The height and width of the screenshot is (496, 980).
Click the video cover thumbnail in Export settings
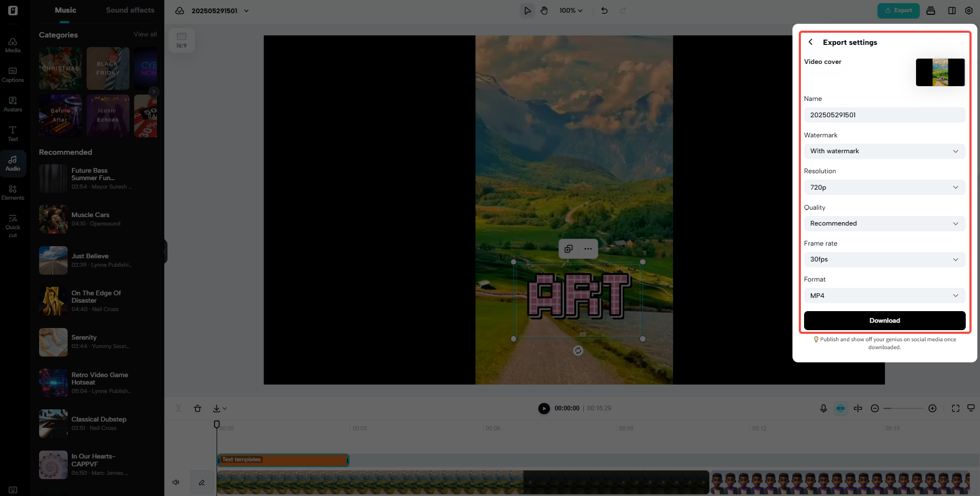pos(940,72)
